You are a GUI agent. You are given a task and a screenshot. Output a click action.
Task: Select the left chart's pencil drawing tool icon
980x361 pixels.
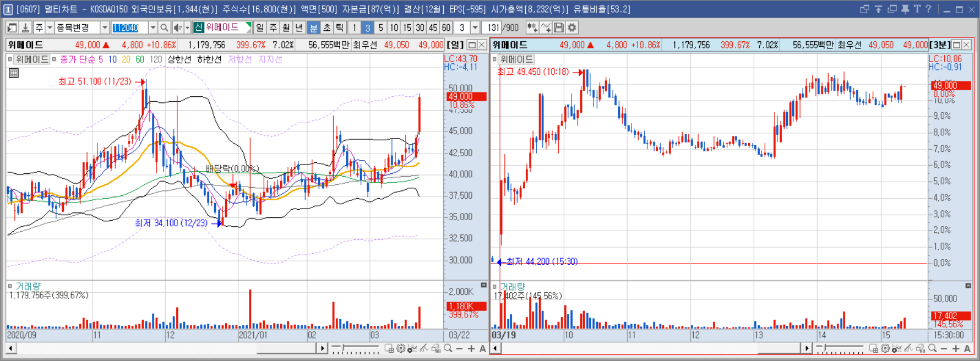click(424, 348)
